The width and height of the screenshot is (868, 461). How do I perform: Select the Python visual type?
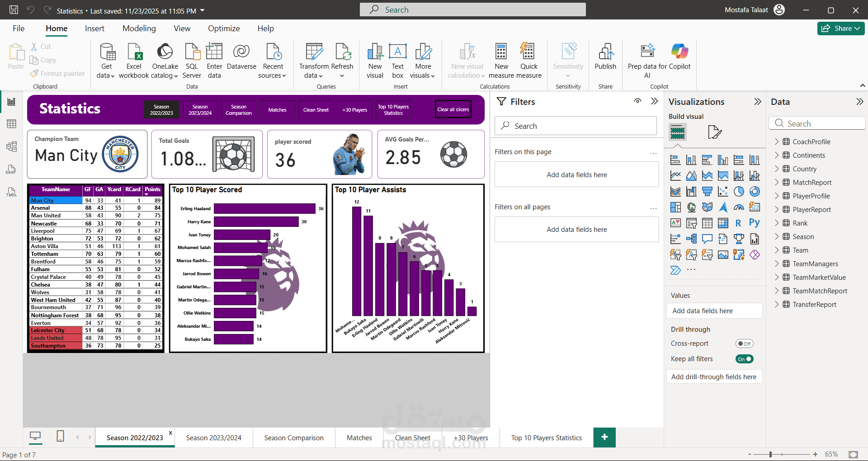(x=755, y=223)
